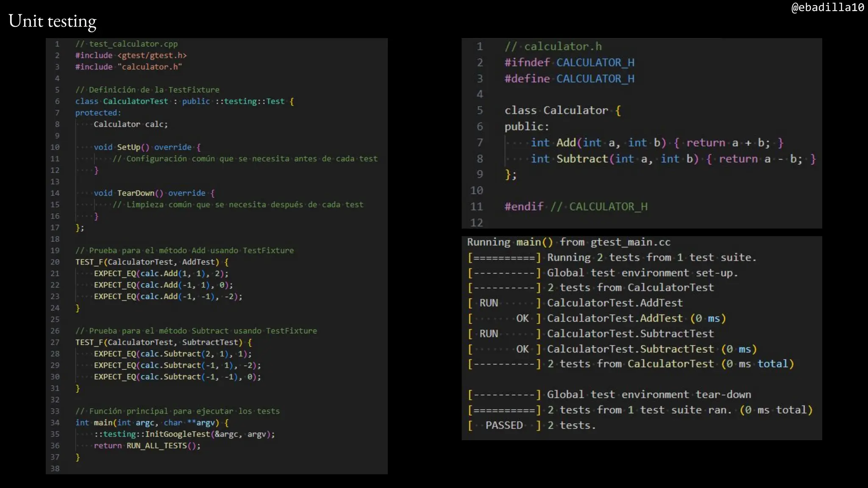
Task: Click the RUN line for CalculatorTest.AddTest
Action: [x=575, y=303]
